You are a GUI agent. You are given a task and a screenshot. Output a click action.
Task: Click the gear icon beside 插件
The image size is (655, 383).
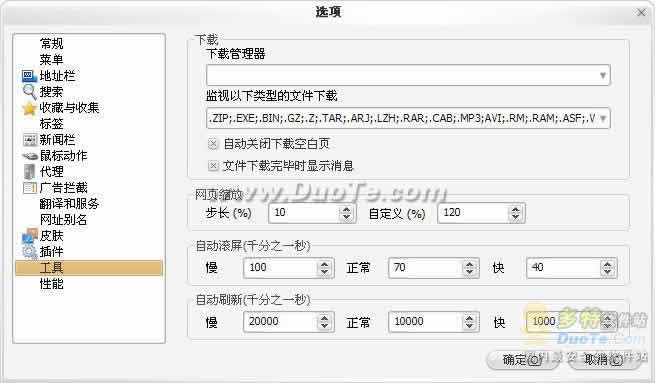click(30, 252)
